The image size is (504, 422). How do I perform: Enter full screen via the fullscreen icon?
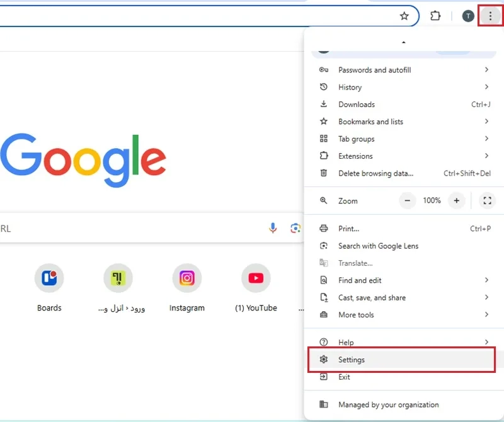487,200
